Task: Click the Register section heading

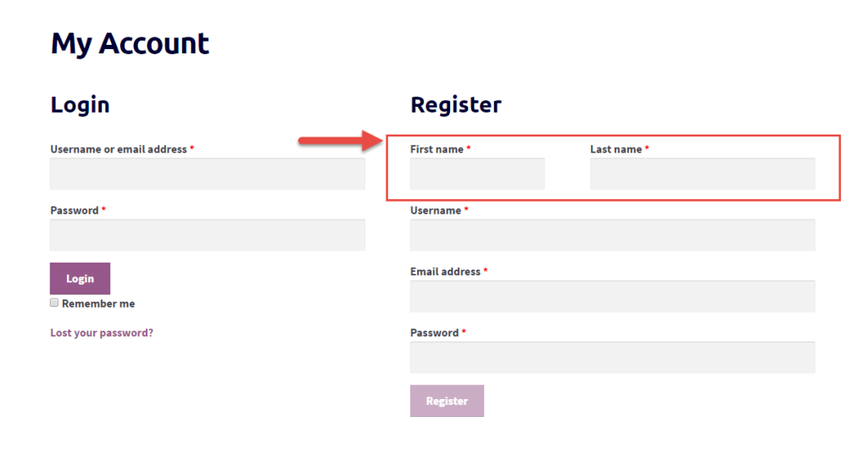Action: pos(456,104)
